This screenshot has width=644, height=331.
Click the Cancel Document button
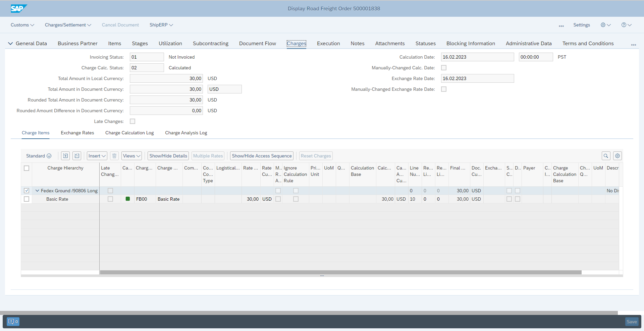click(x=120, y=25)
